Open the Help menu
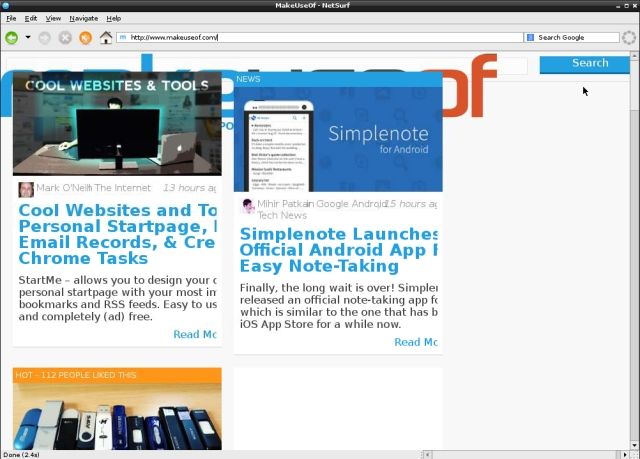 point(113,18)
